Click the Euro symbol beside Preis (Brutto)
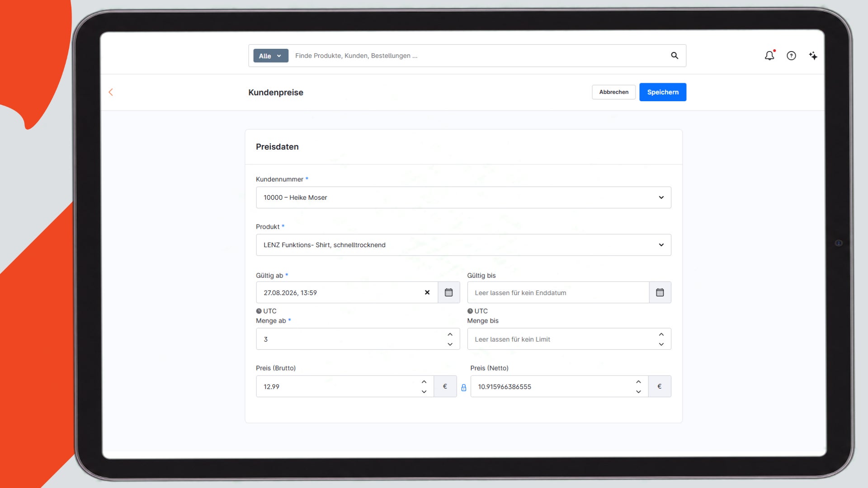 (445, 386)
